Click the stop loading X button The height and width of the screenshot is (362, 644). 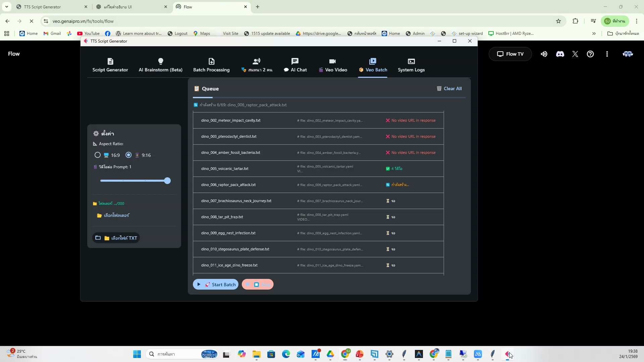(x=32, y=21)
